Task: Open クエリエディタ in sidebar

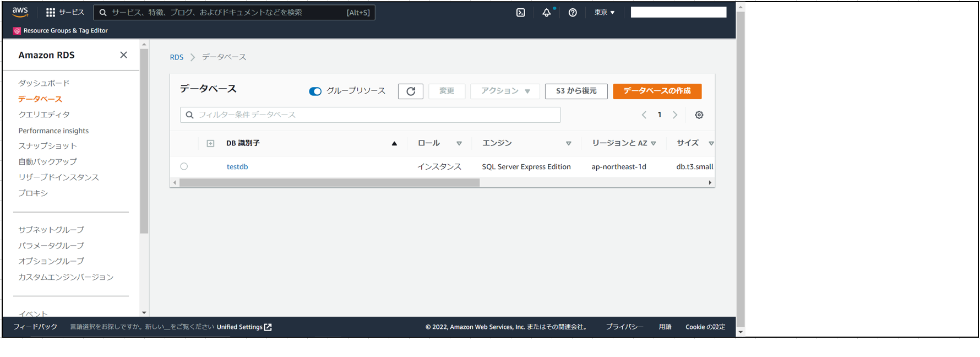Action: click(44, 115)
